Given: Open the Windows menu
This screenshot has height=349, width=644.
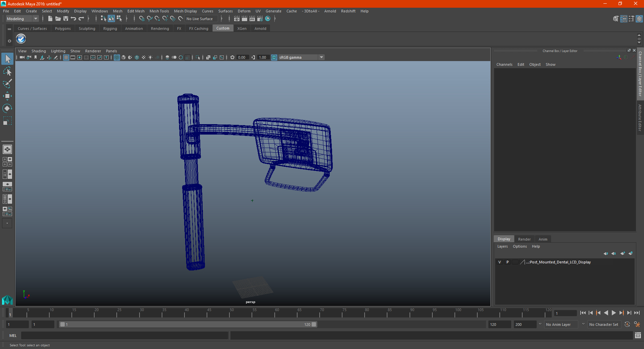Looking at the screenshot, I should [100, 11].
